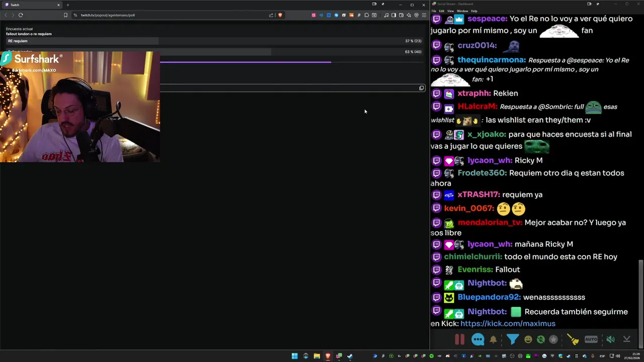This screenshot has width=644, height=362.
Task: Click username HLaicraM in chat
Action: tap(477, 107)
